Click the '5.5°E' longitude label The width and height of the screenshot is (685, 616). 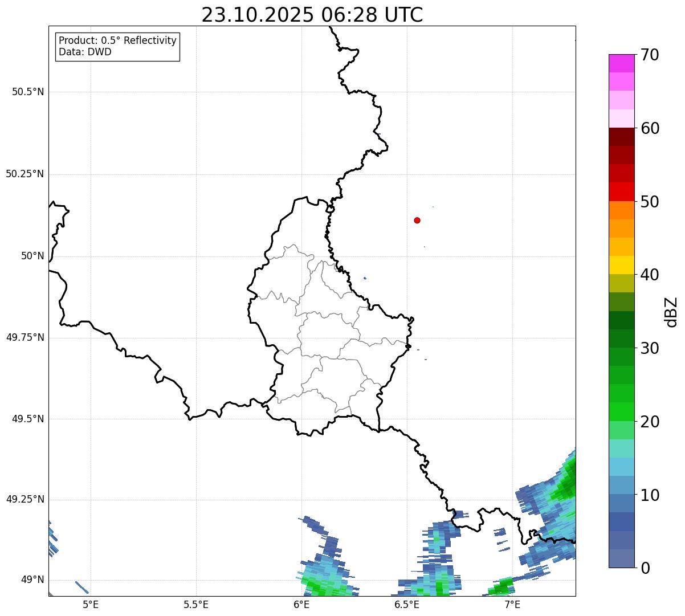pyautogui.click(x=196, y=605)
